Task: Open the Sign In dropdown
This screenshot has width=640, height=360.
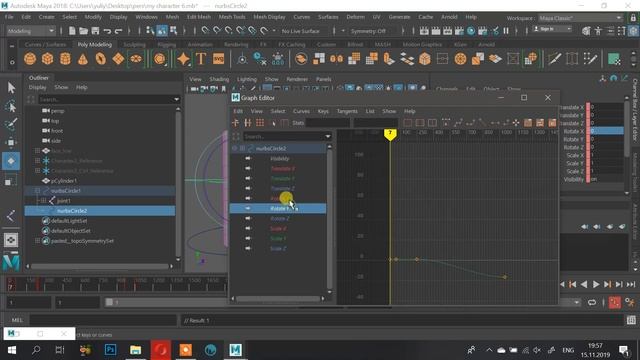Action: (x=552, y=29)
